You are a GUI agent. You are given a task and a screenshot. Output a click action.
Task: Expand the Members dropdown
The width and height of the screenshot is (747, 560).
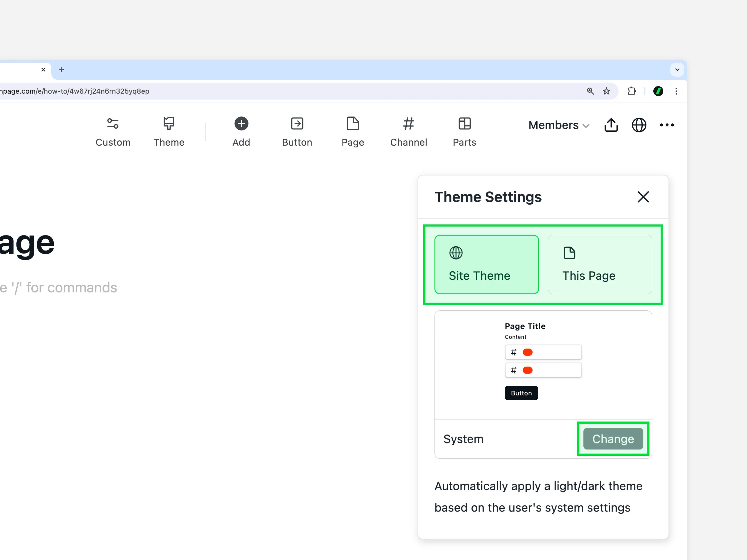[559, 125]
